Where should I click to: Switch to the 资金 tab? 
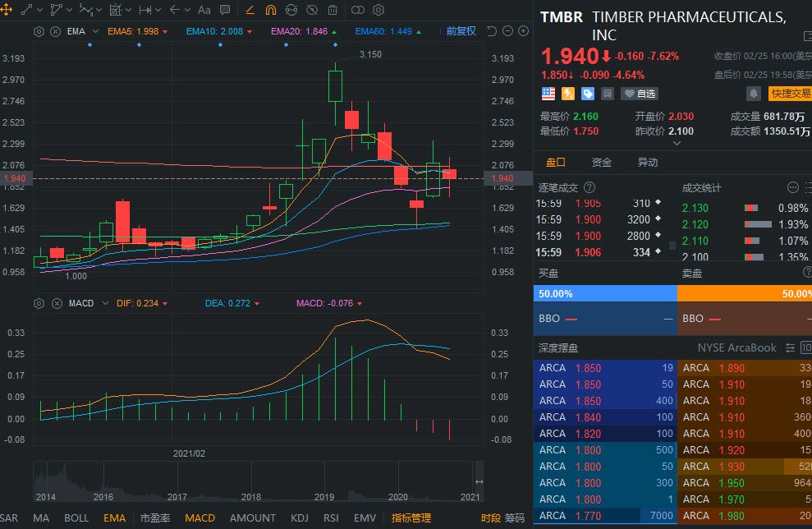(601, 163)
